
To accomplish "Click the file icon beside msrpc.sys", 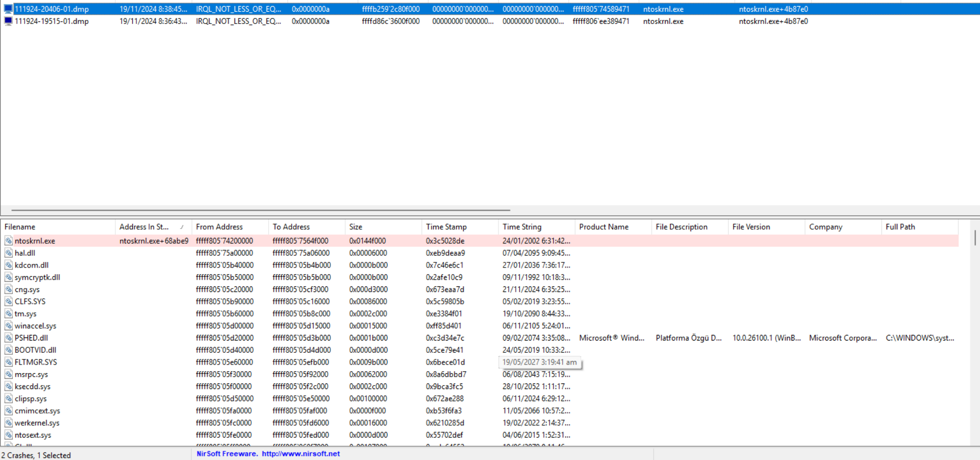I will tap(9, 375).
